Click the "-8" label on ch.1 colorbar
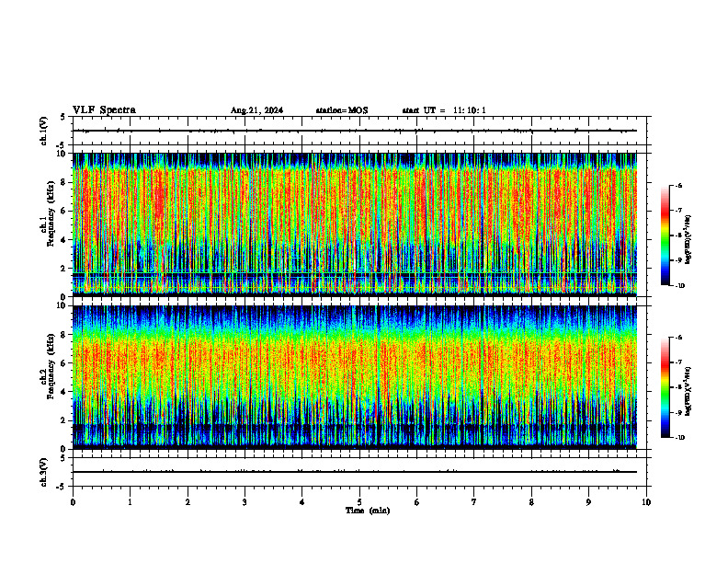Image resolution: width=728 pixels, height=563 pixels. tap(678, 236)
